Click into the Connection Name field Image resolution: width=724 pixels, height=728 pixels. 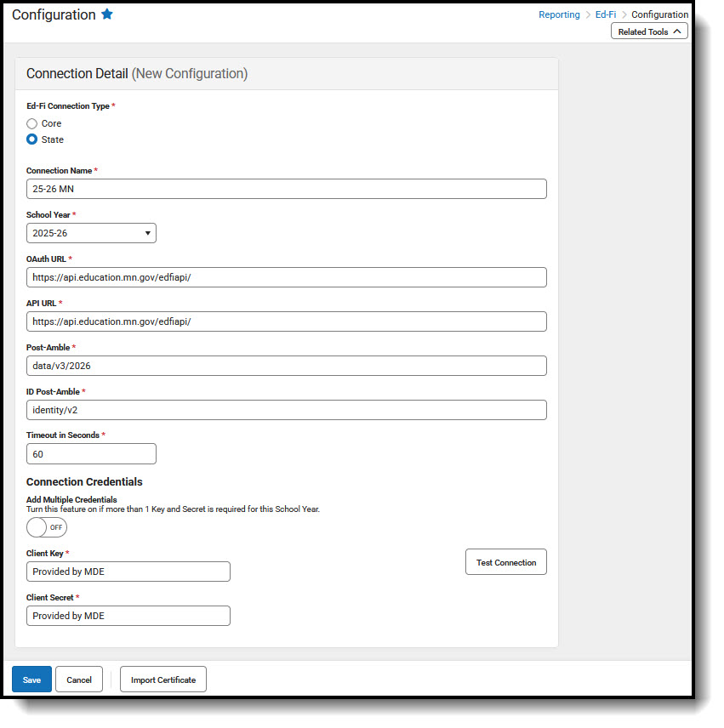tap(286, 189)
